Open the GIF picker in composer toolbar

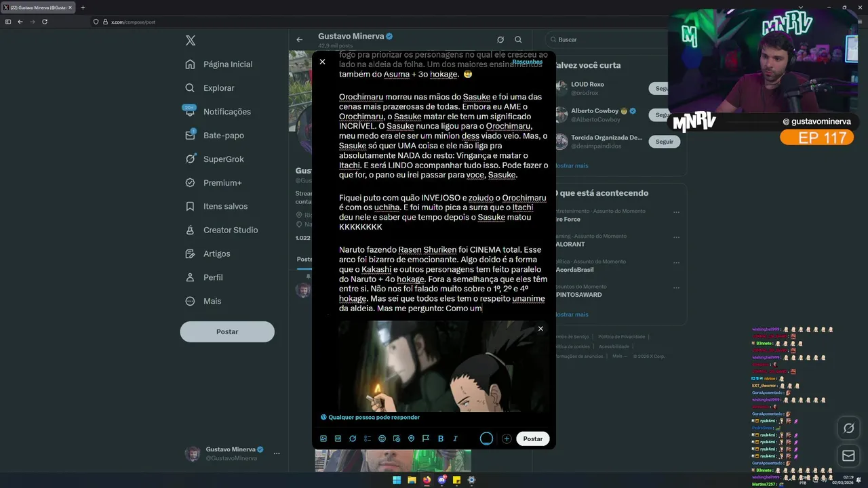[338, 439]
